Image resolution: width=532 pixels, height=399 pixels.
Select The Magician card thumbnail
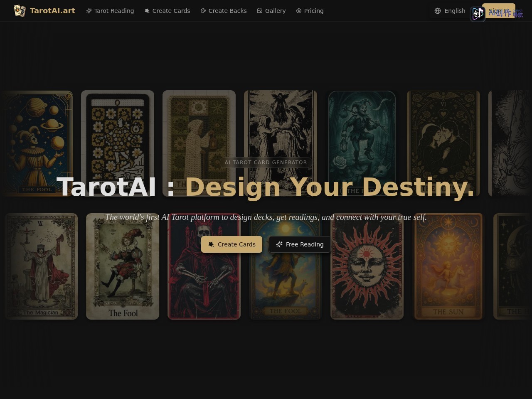tap(41, 266)
